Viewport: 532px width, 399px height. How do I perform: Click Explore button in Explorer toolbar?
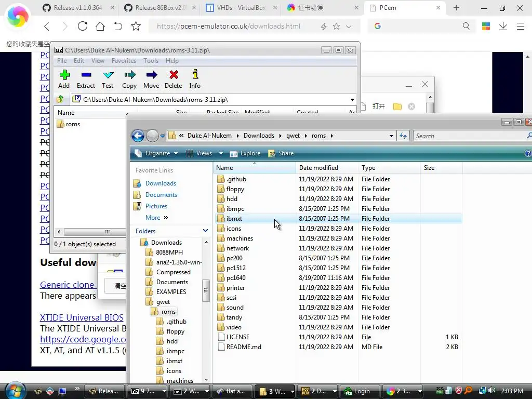point(245,153)
